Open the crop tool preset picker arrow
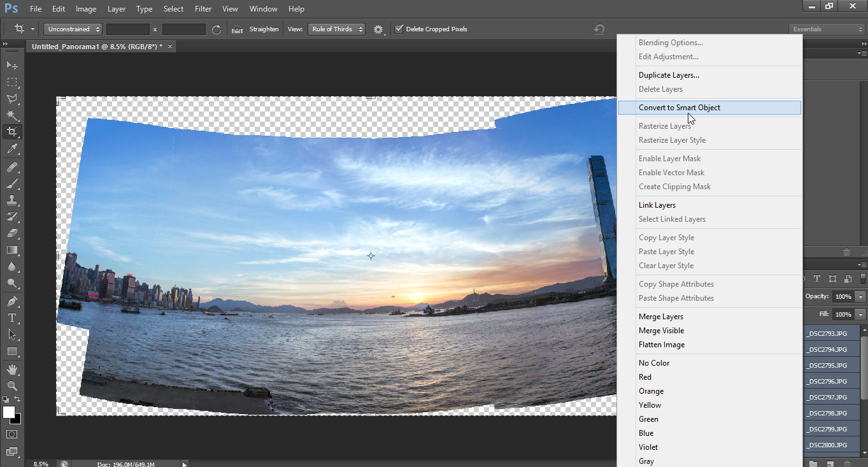868x467 pixels. 32,29
